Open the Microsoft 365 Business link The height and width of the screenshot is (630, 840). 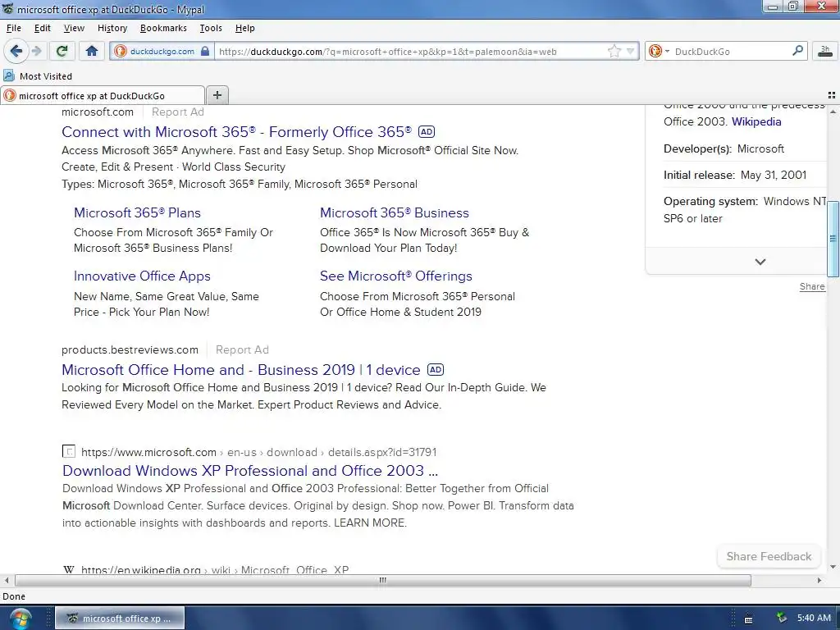(x=395, y=212)
